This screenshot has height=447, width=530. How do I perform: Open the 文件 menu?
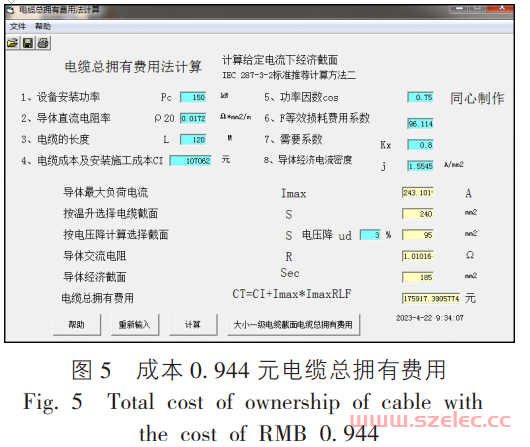click(x=18, y=26)
